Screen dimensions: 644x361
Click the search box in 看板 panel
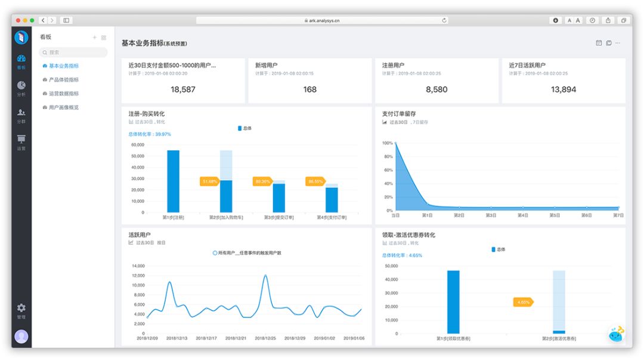[x=73, y=53]
